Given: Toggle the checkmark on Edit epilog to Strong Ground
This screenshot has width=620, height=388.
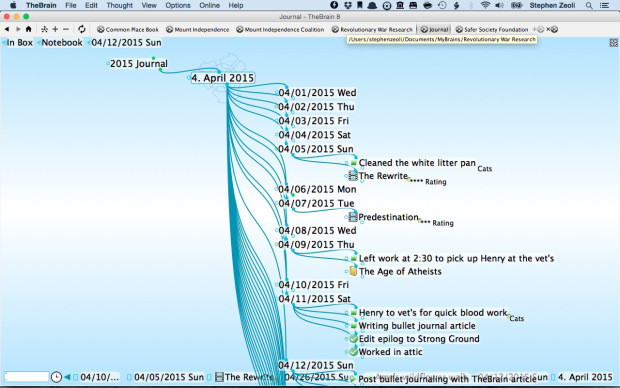Looking at the screenshot, I should pyautogui.click(x=353, y=339).
